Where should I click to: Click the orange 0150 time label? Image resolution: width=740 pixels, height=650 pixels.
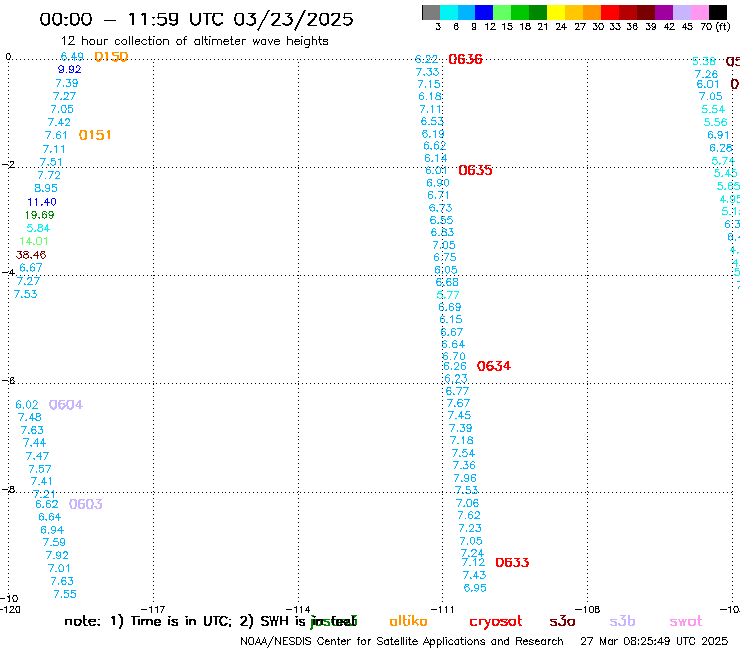point(111,57)
